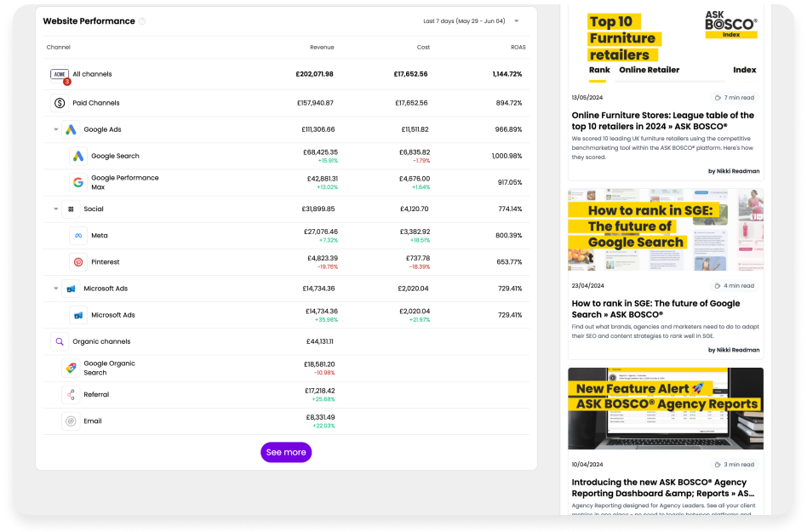This screenshot has height=532, width=807.
Task: Click the Cost column header
Action: (x=423, y=48)
